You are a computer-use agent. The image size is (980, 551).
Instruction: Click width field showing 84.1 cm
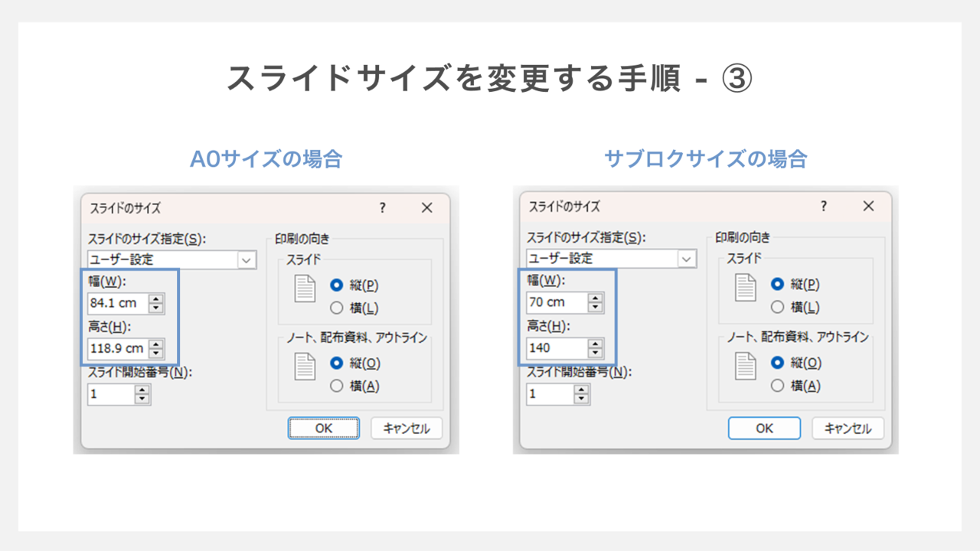(x=118, y=304)
